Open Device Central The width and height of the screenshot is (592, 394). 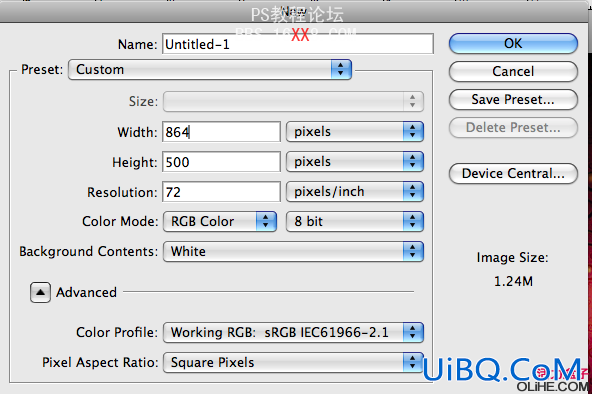point(513,174)
